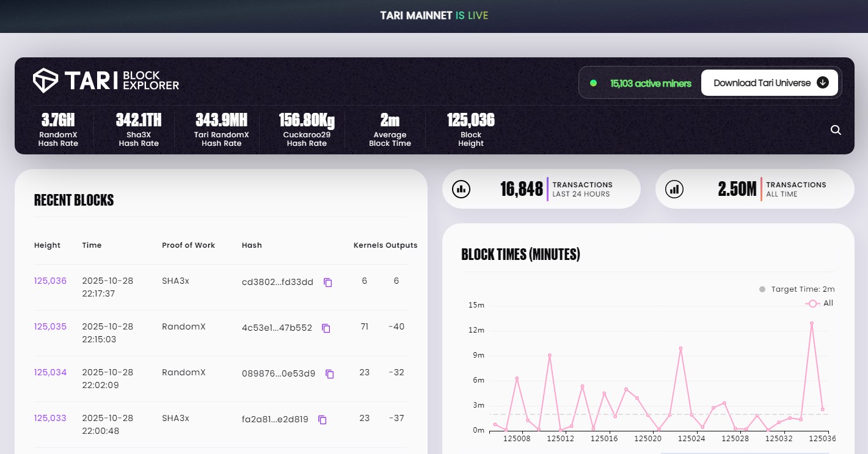The width and height of the screenshot is (868, 454).
Task: Copy hash cd3802...fd33dd
Action: click(x=328, y=283)
